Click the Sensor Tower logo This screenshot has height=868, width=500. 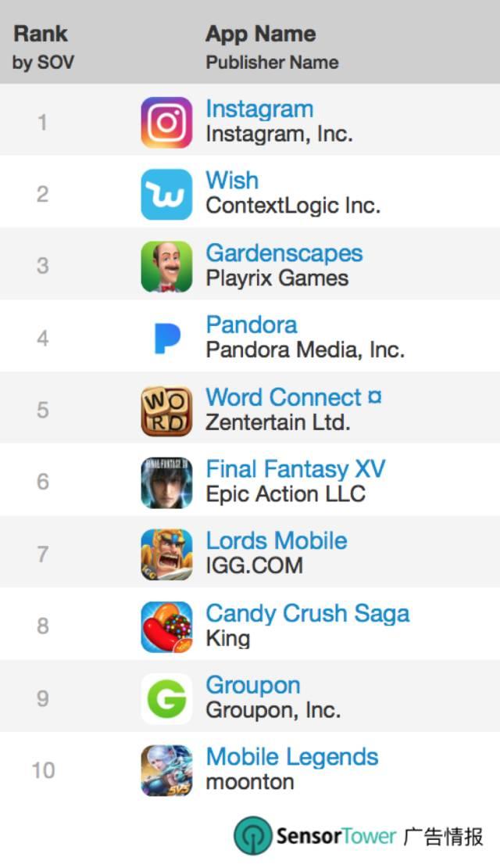[315, 835]
